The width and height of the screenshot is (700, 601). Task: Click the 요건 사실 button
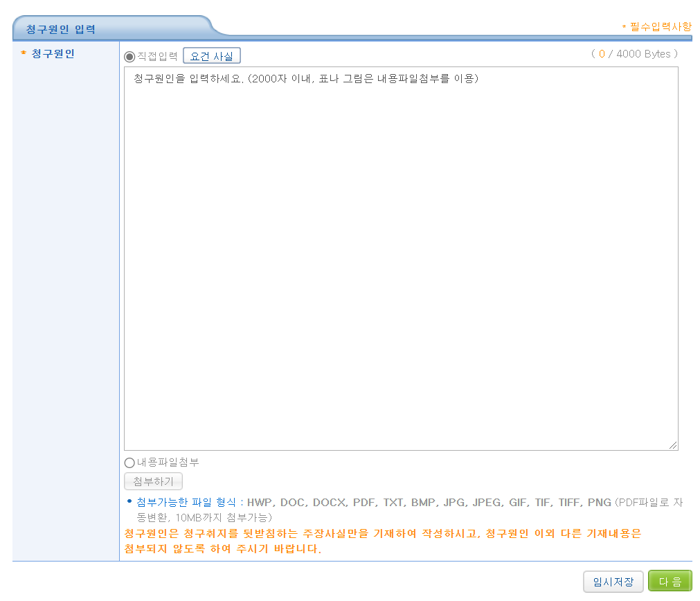coord(212,56)
